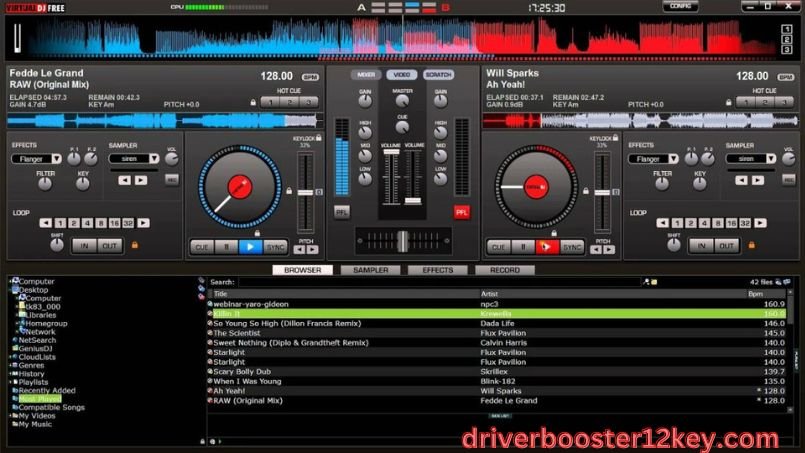Click loop IN button on left deck

(x=84, y=246)
